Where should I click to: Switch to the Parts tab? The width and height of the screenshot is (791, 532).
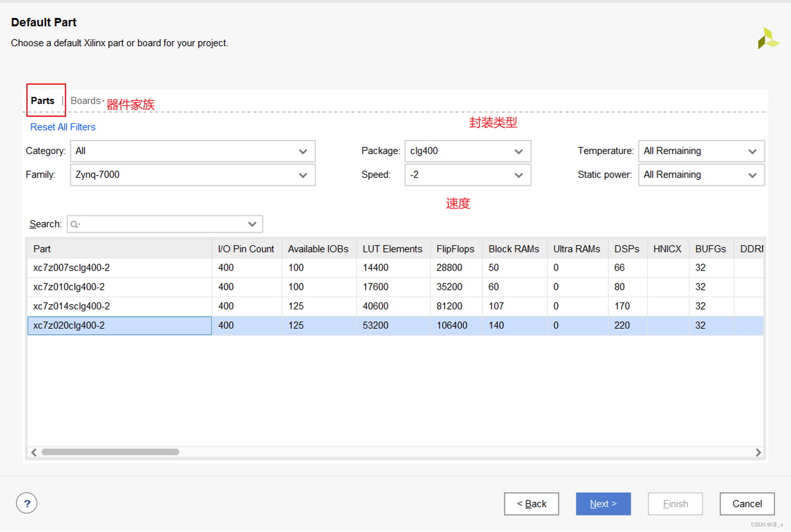click(43, 101)
